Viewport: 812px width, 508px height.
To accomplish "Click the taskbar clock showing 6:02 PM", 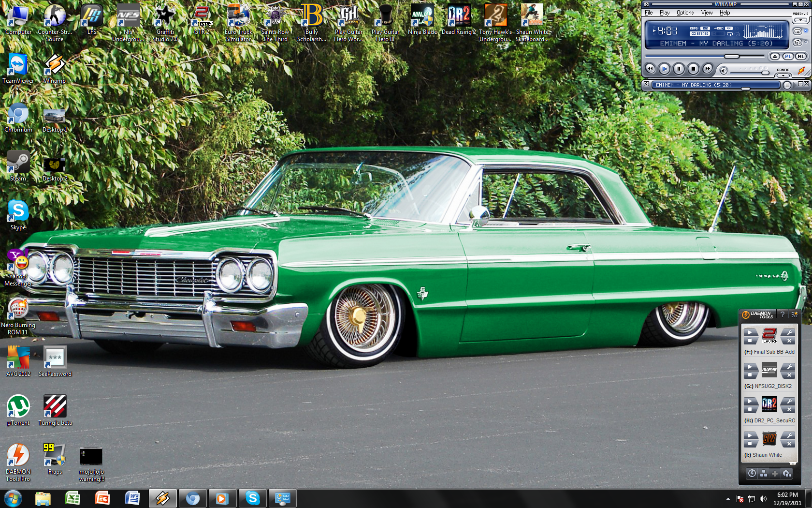I will click(x=787, y=499).
